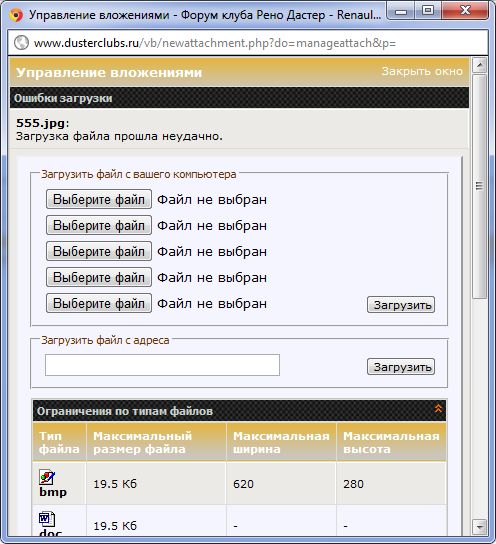Click the vertical scrollbar thumb

(480, 186)
